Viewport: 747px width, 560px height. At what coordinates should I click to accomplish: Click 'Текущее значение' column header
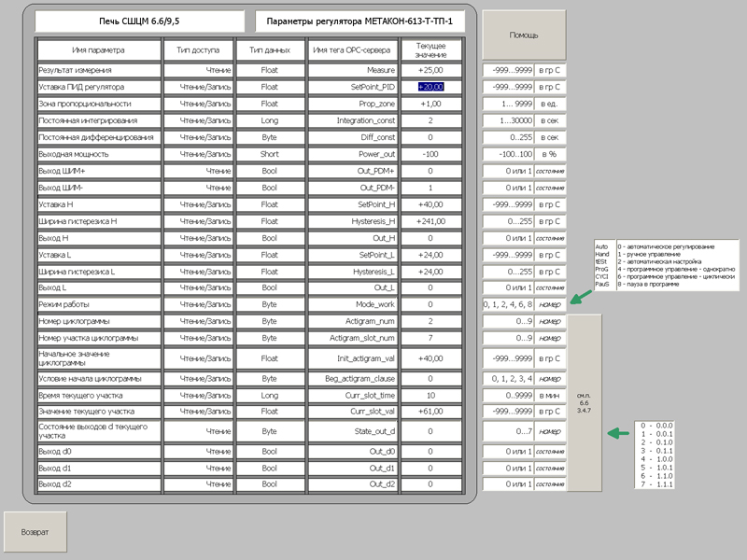click(x=431, y=50)
